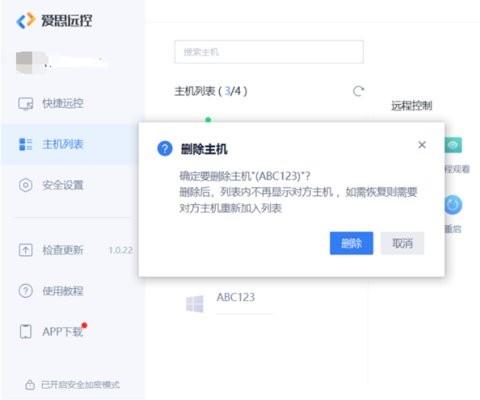Close the 删除主机 dialog with X

click(x=422, y=145)
